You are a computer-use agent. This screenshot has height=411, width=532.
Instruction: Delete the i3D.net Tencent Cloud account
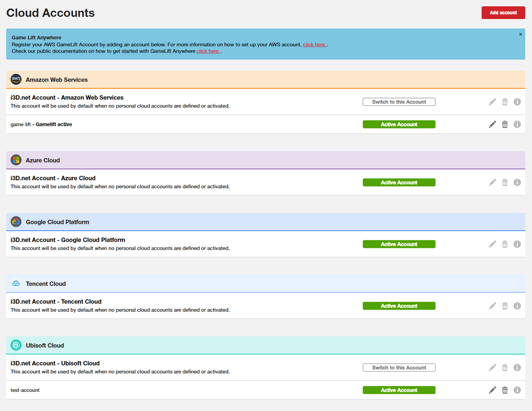click(x=505, y=306)
